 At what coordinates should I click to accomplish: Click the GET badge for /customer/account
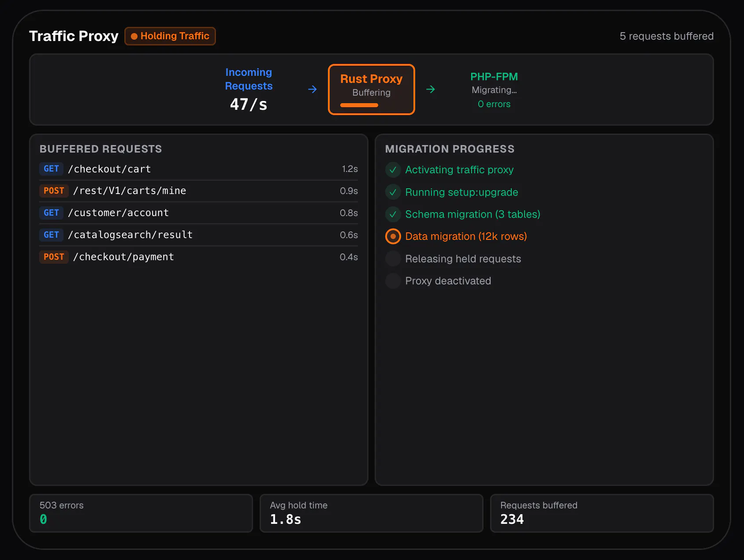click(x=52, y=213)
